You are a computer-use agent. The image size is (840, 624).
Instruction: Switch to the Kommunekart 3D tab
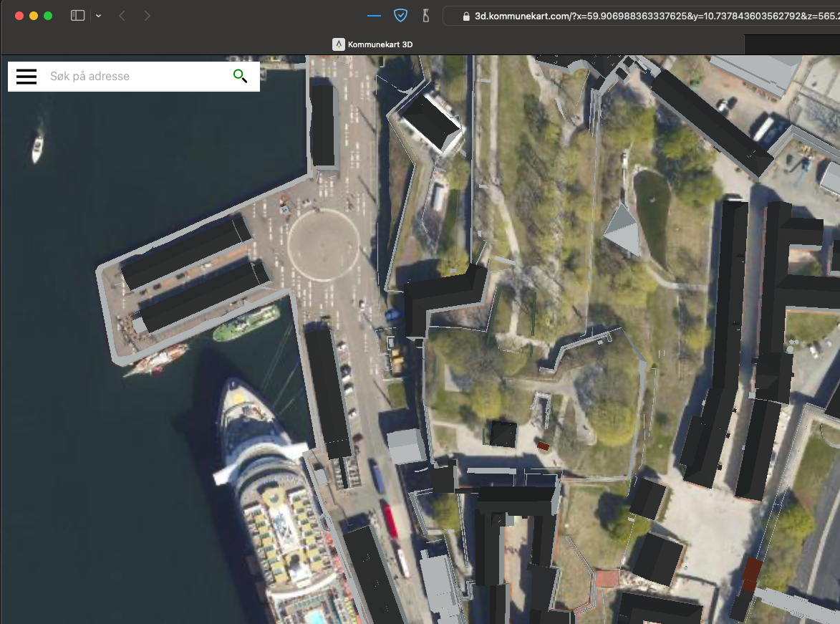(372, 44)
